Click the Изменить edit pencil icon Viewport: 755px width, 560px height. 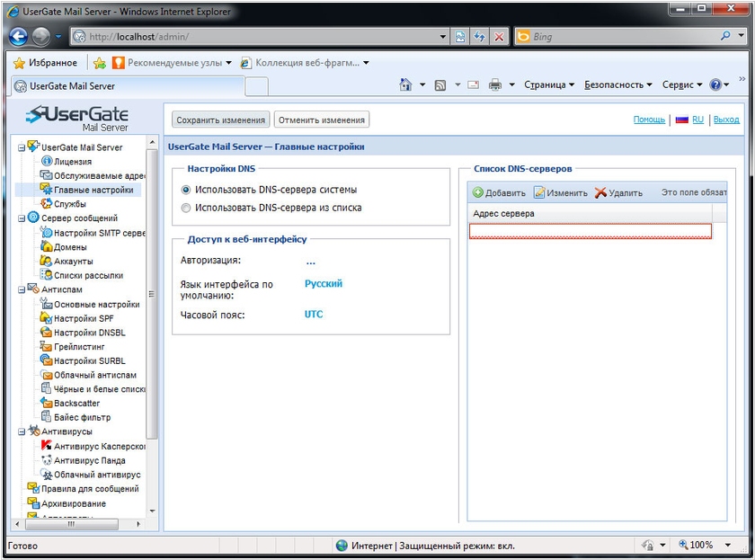(x=539, y=192)
